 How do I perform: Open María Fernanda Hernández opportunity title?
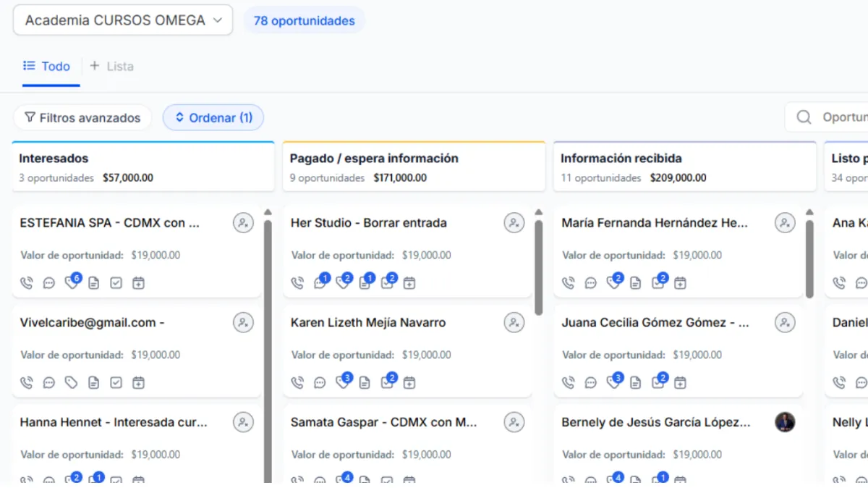tap(655, 223)
